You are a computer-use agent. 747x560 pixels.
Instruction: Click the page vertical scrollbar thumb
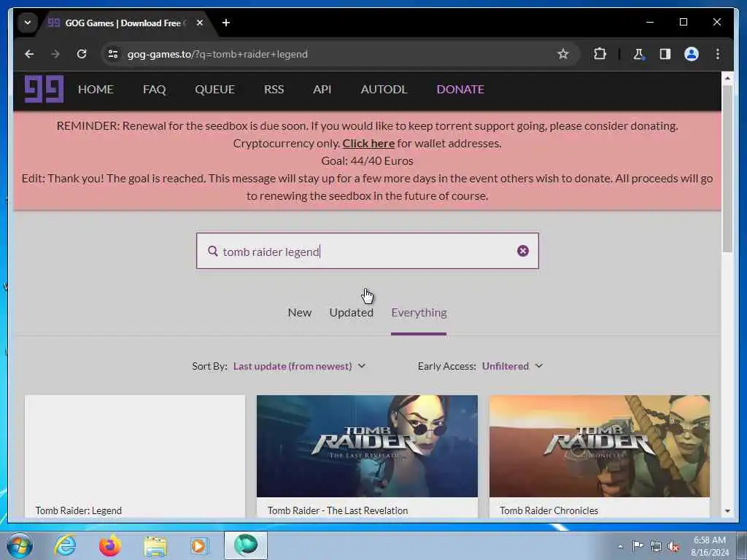coord(727,169)
